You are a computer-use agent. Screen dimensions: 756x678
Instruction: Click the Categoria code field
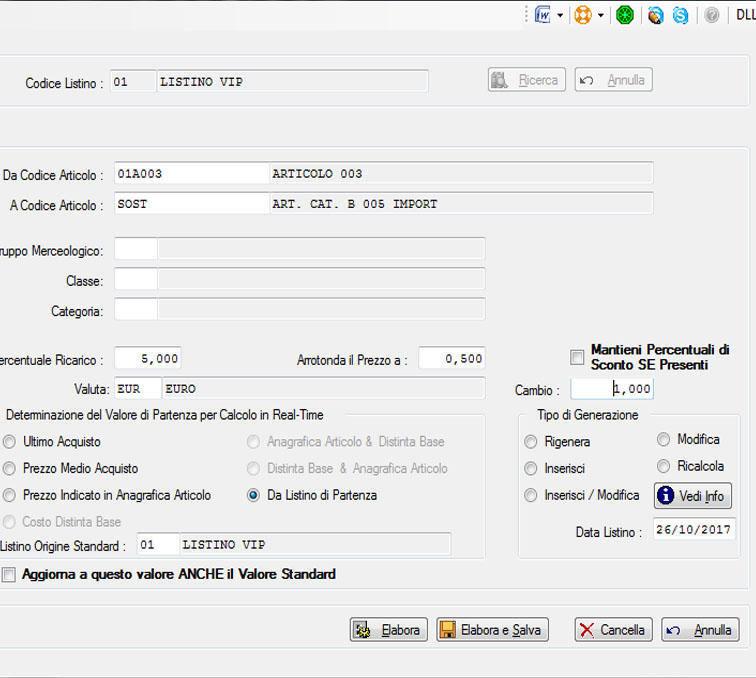click(136, 310)
